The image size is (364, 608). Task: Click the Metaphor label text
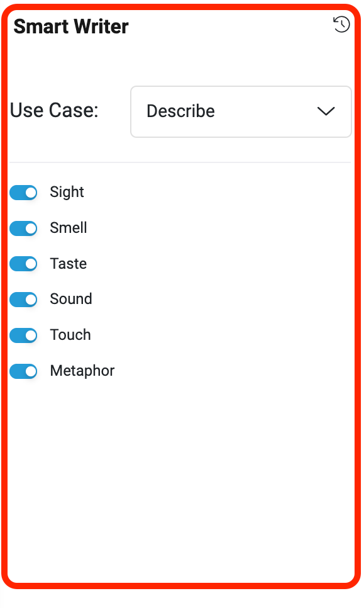point(82,371)
